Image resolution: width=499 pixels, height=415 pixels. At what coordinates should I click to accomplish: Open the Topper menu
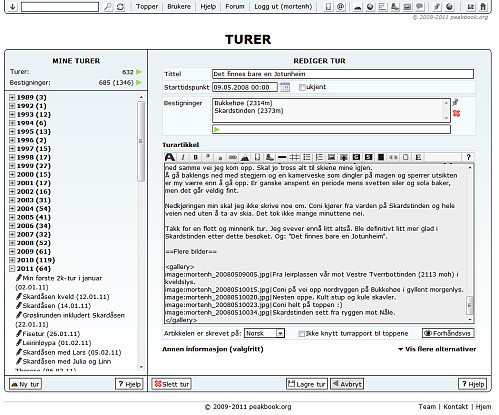pyautogui.click(x=147, y=6)
